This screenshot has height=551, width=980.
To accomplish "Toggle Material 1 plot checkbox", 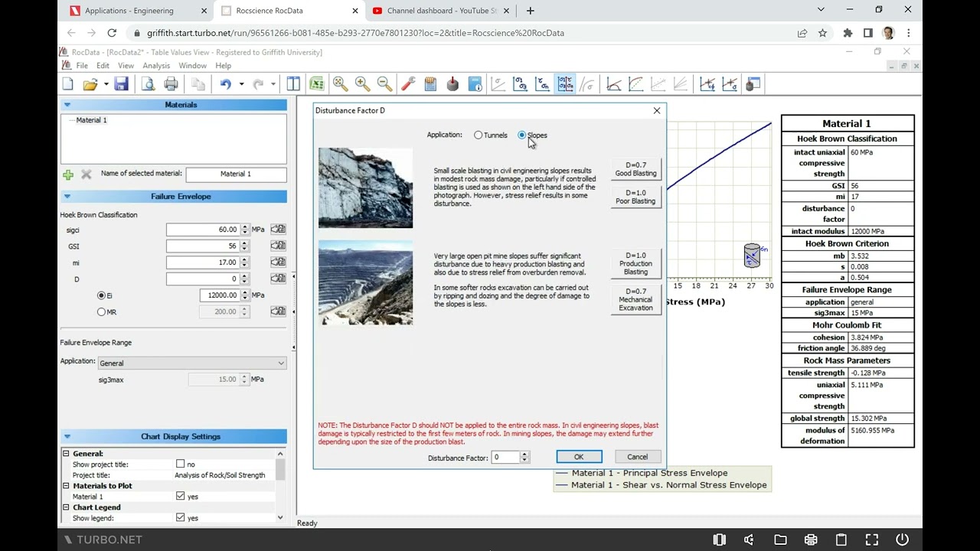I will pyautogui.click(x=180, y=496).
